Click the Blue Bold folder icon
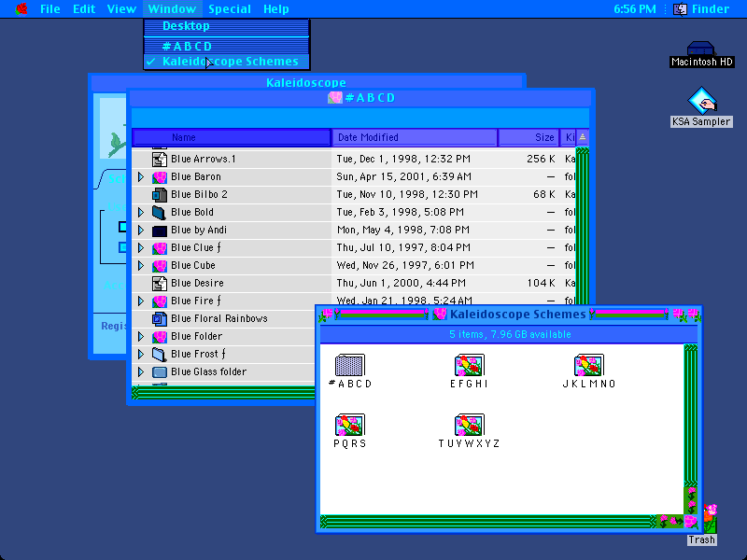Viewport: 747px width, 560px height. click(x=160, y=213)
